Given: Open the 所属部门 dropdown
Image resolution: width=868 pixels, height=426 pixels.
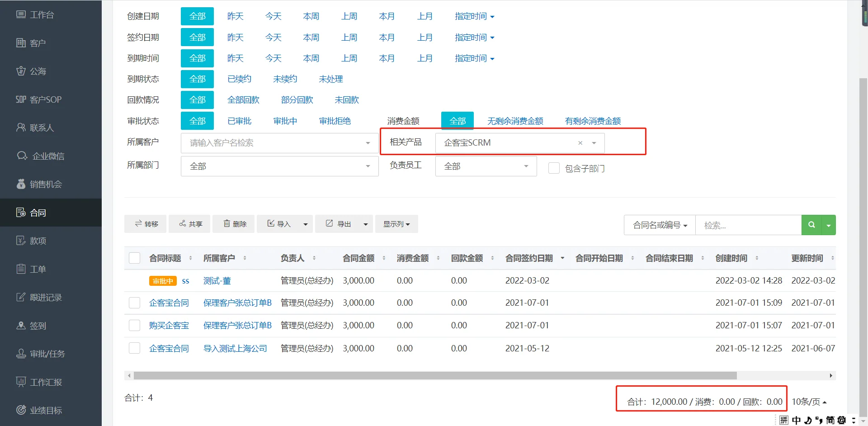Looking at the screenshot, I should click(x=279, y=166).
